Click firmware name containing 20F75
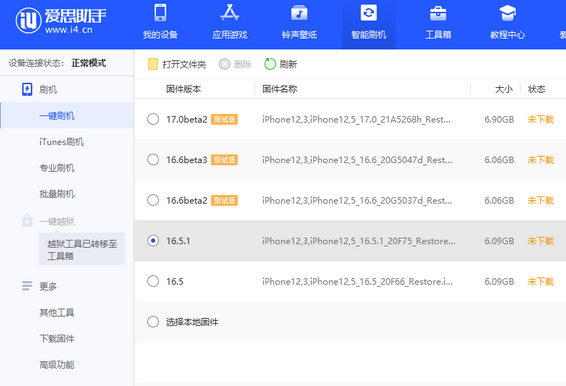Viewport: 566px width, 386px height. pos(359,241)
